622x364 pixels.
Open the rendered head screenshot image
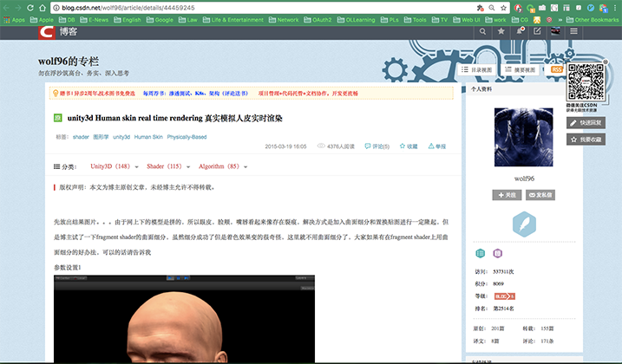pyautogui.click(x=185, y=319)
